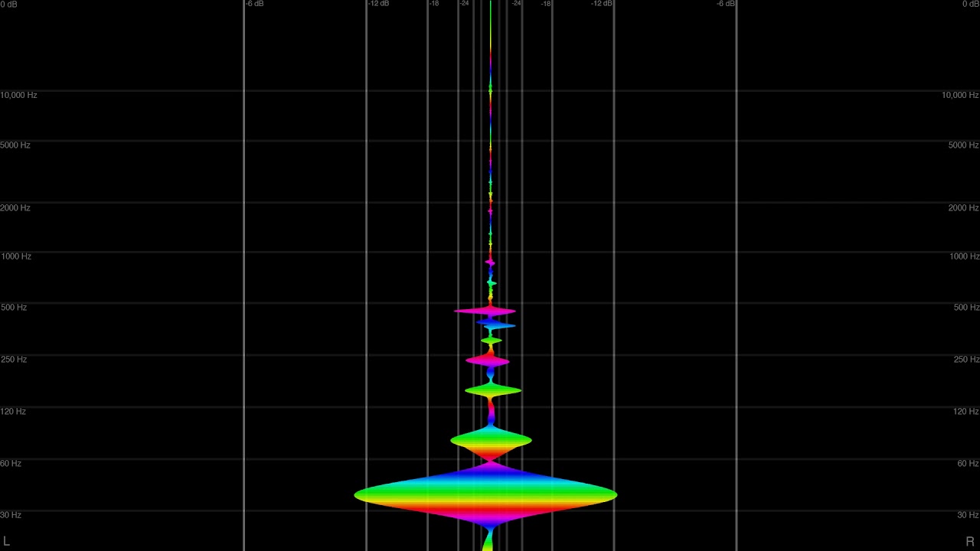This screenshot has width=980, height=551.
Task: Click the right-side 30 Hz label
Action: pos(968,515)
